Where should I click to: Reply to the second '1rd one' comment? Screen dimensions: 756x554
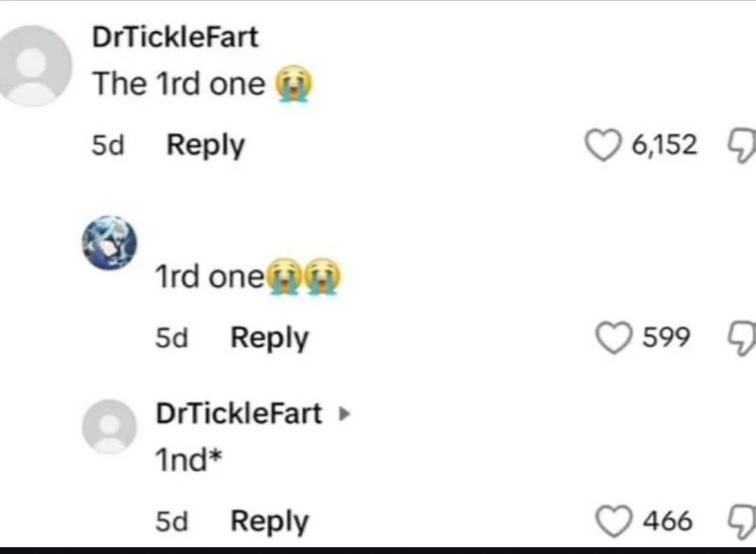tap(269, 339)
